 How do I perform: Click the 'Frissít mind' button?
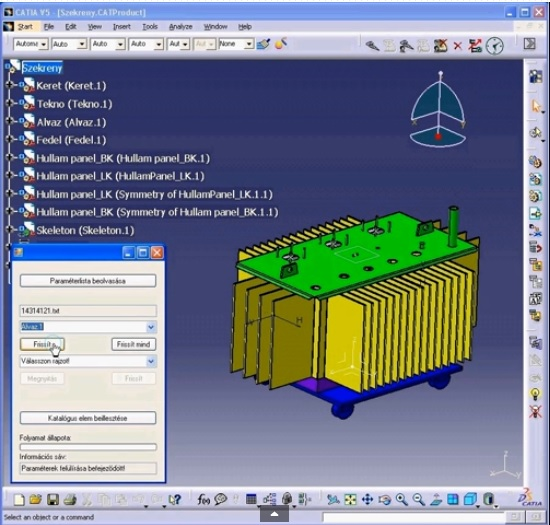pos(133,344)
